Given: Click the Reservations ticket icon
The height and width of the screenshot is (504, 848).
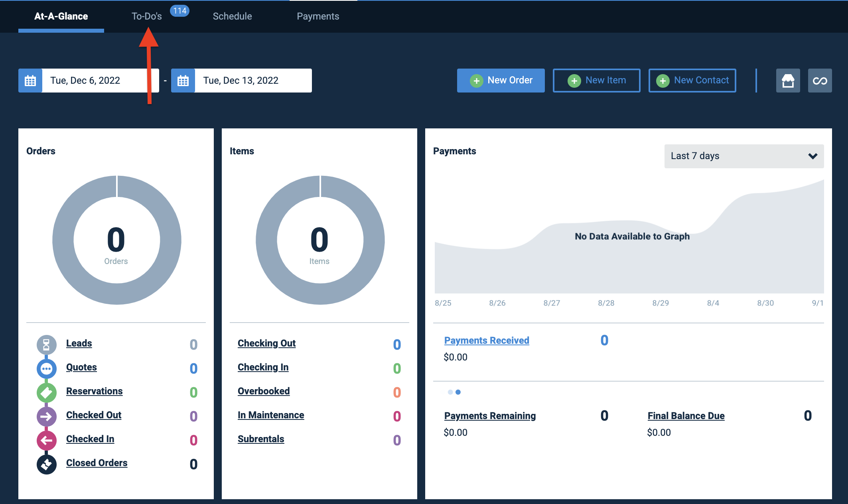Looking at the screenshot, I should 47,392.
